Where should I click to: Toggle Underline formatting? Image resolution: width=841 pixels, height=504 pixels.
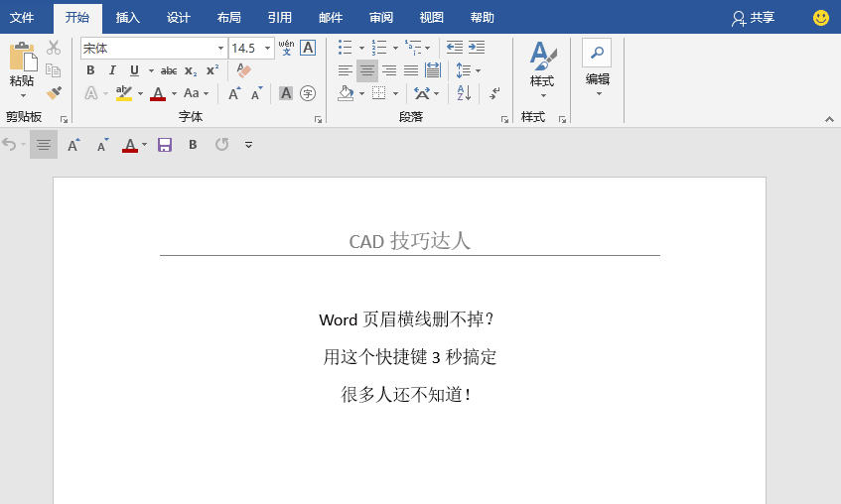point(134,70)
